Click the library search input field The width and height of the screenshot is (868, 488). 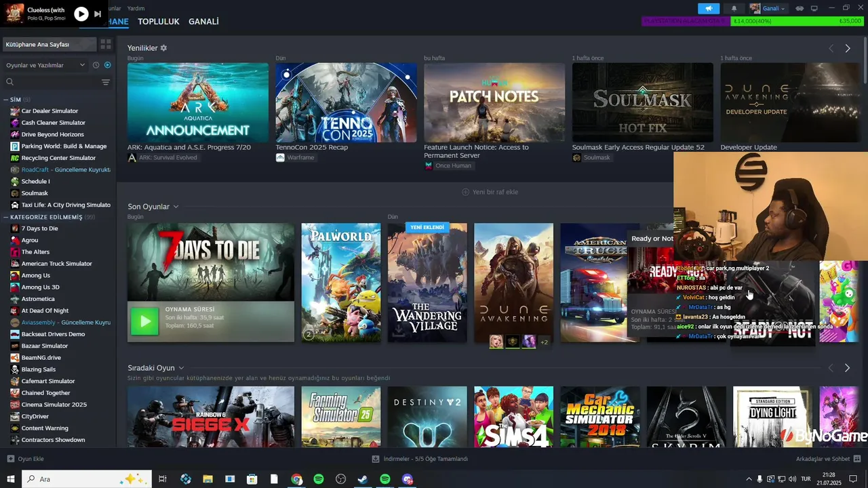[56, 82]
